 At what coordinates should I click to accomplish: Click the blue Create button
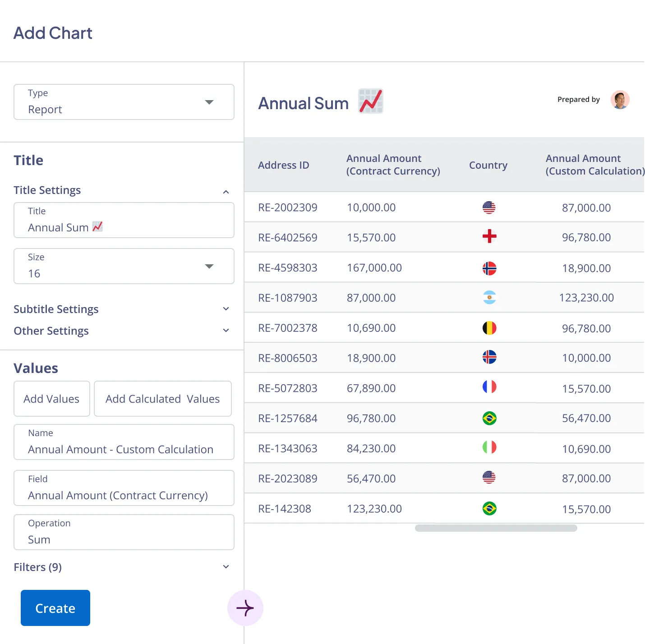click(55, 608)
